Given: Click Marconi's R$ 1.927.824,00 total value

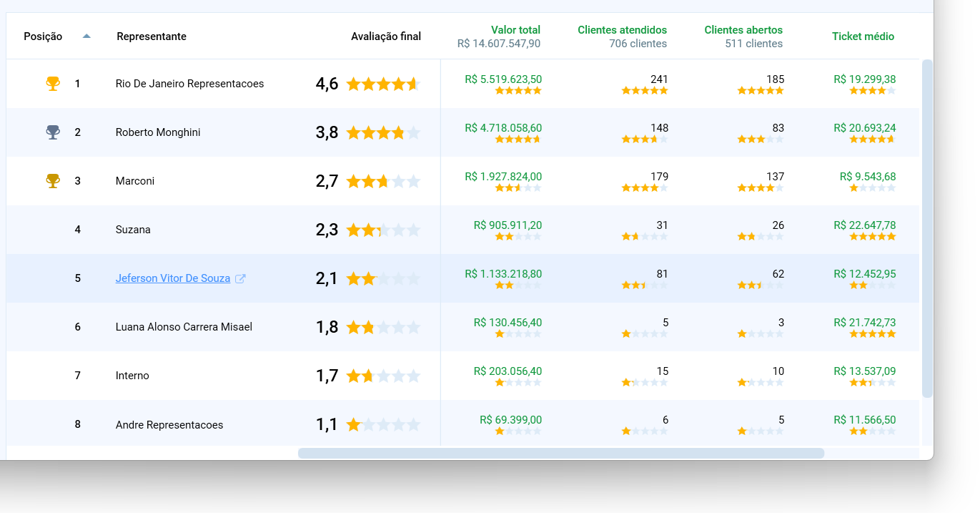Looking at the screenshot, I should pyautogui.click(x=503, y=176).
